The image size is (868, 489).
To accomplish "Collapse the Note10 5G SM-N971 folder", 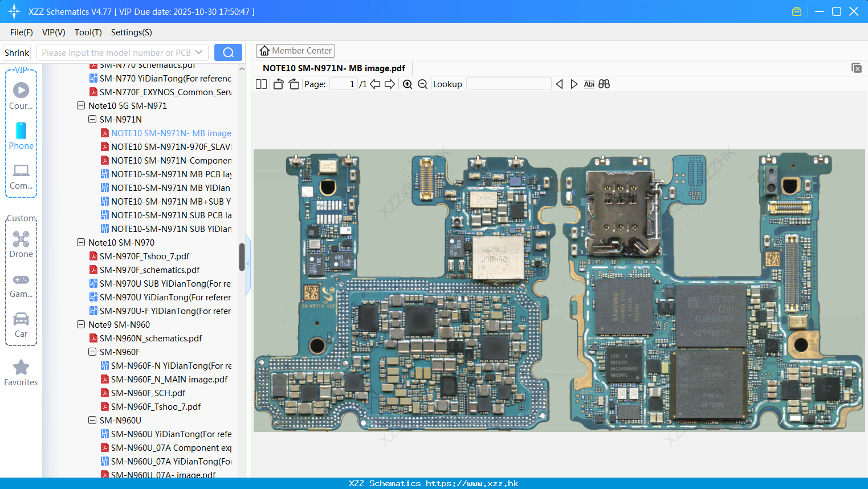I will 81,105.
